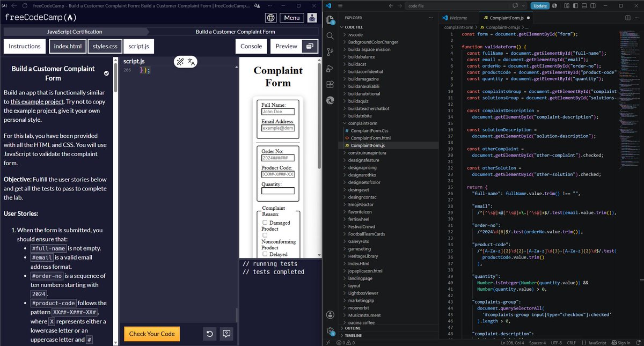
Task: Open the Run and Debug view
Action: (x=331, y=68)
